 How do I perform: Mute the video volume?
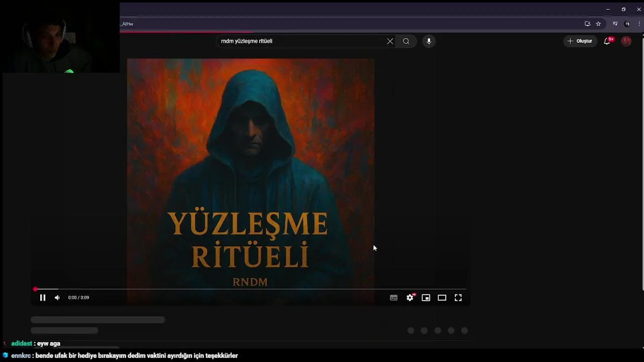coord(57,298)
